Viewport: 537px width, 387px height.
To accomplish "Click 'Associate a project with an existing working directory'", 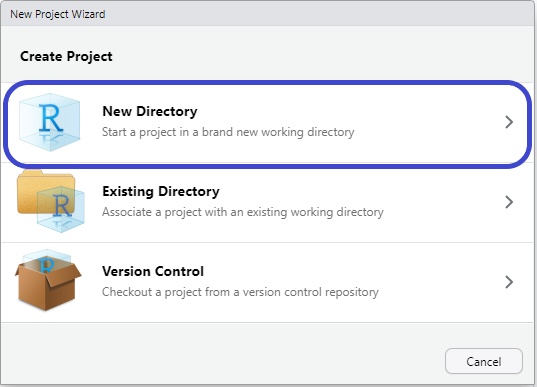I will point(243,212).
